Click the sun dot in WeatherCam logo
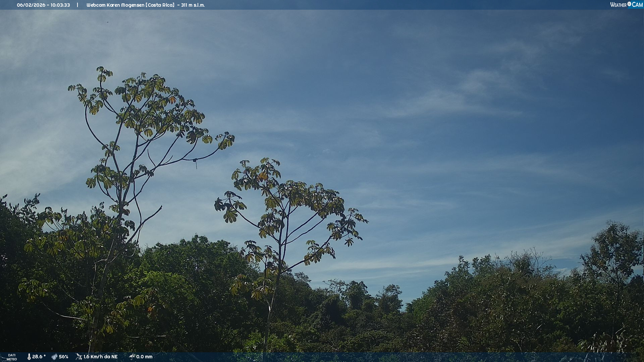 [629, 4]
